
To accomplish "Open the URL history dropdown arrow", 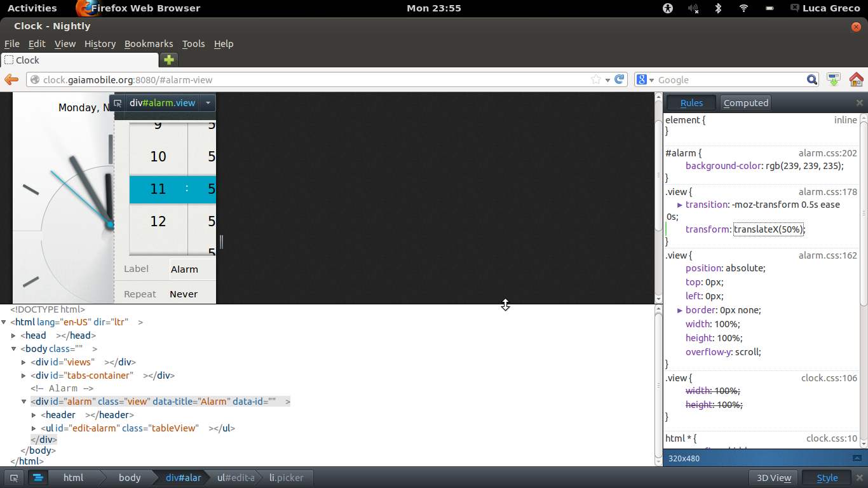I will pos(607,79).
